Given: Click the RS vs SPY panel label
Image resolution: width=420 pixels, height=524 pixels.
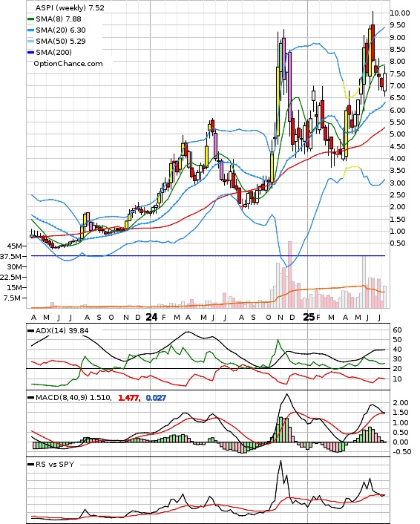Looking at the screenshot, I should pyautogui.click(x=54, y=464).
